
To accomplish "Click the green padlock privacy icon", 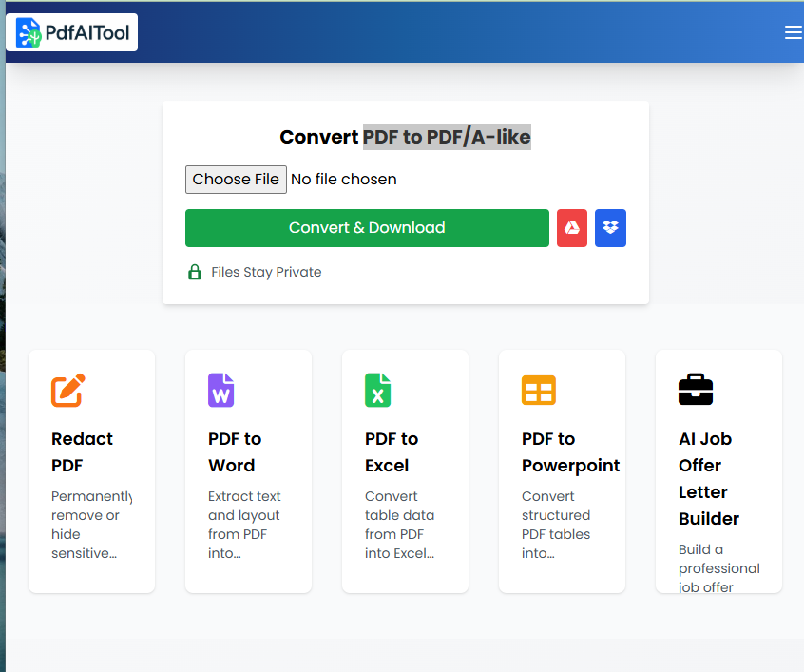I will point(195,273).
